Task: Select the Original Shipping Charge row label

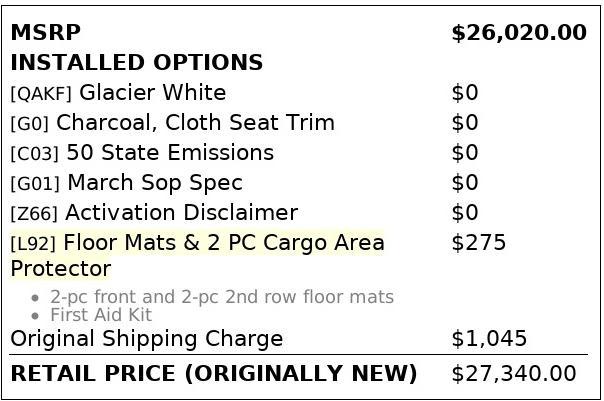Action: click(x=146, y=339)
